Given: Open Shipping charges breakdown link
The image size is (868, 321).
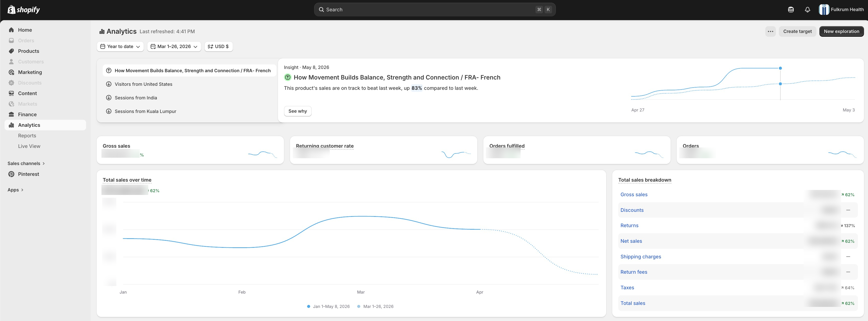Looking at the screenshot, I should 641,257.
